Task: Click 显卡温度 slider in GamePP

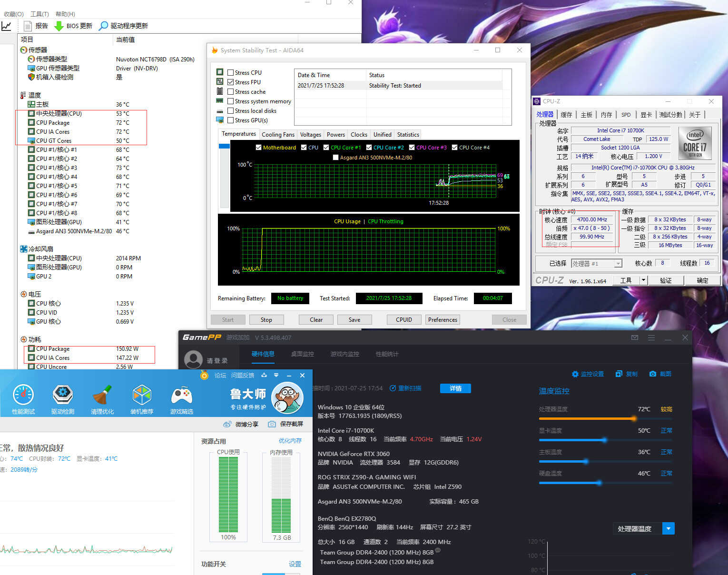Action: pyautogui.click(x=605, y=440)
